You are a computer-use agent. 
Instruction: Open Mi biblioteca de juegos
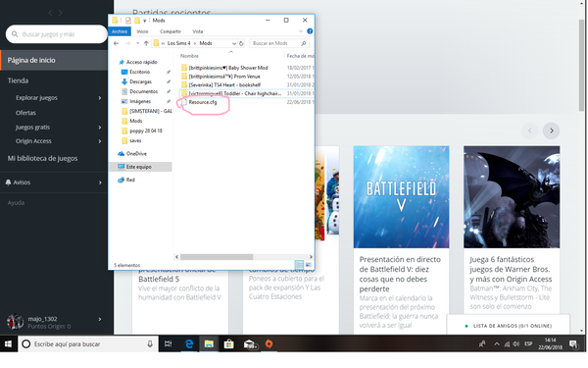42,158
